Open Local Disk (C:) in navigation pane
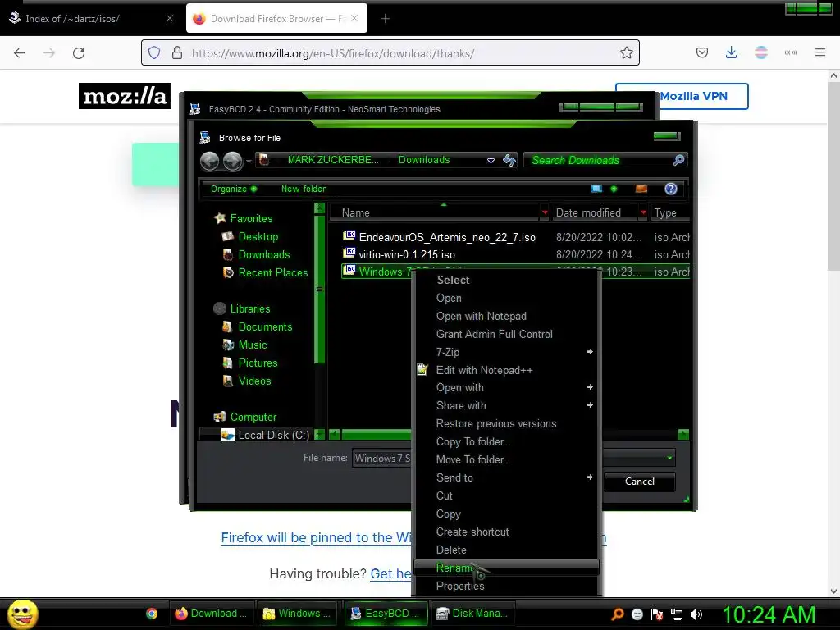 pyautogui.click(x=273, y=435)
